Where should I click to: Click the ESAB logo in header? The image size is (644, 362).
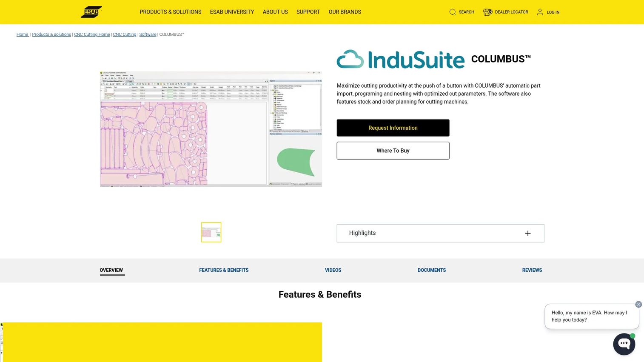coord(91,12)
